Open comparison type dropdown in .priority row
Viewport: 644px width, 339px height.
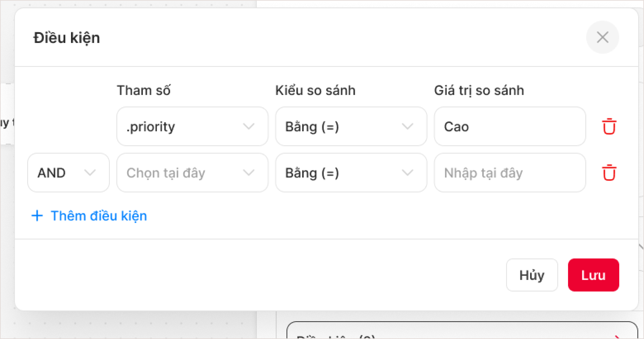coord(351,126)
